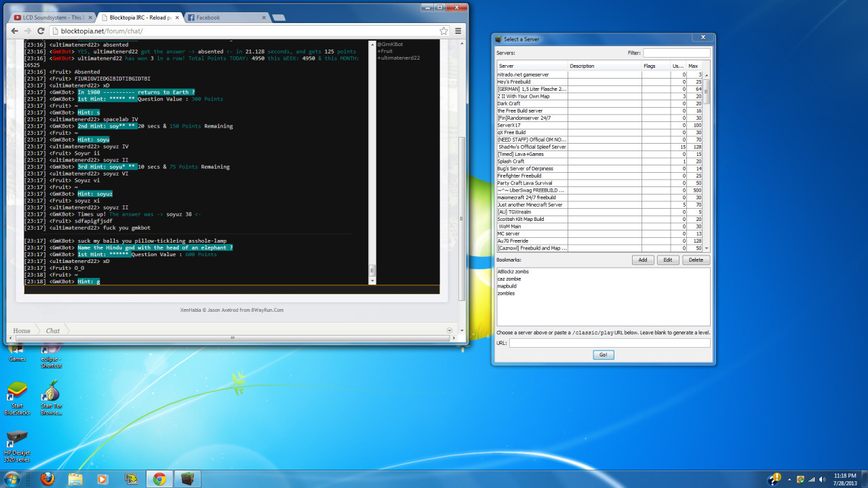Click Chrome's forward arrow button
The width and height of the screenshot is (868, 488).
tap(28, 31)
